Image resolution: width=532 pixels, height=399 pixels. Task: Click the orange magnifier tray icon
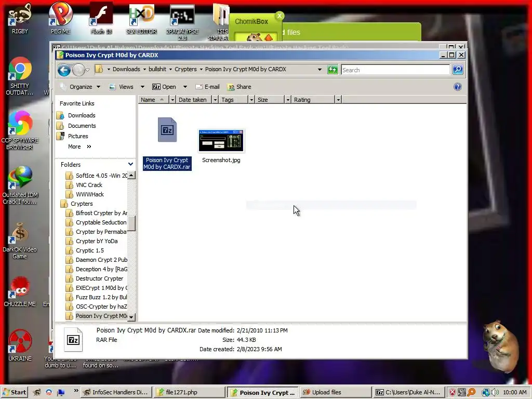pyautogui.click(x=471, y=392)
